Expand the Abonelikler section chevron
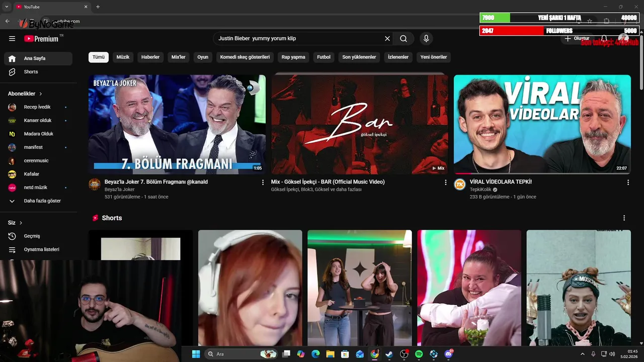644x362 pixels. point(41,94)
